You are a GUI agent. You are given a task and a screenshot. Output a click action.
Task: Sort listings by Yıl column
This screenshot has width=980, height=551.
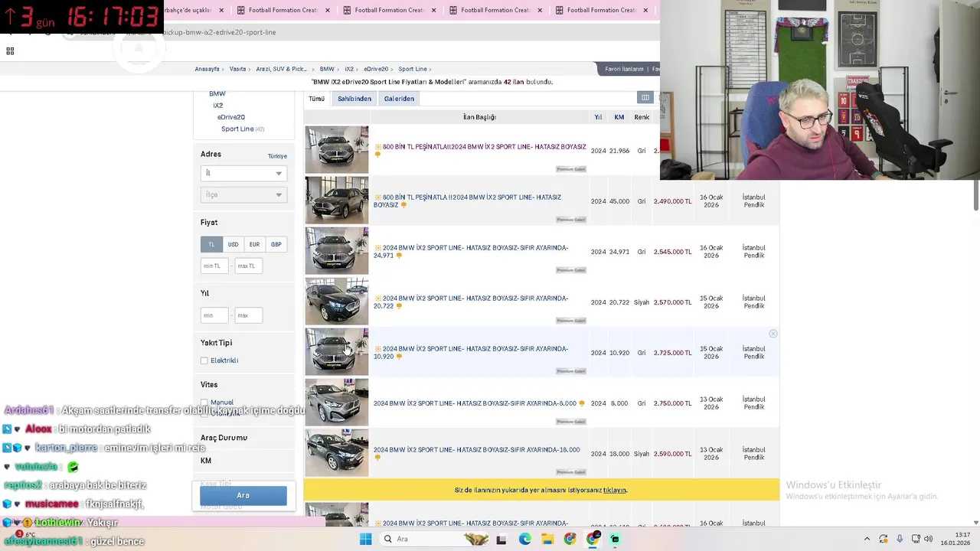[x=598, y=117]
